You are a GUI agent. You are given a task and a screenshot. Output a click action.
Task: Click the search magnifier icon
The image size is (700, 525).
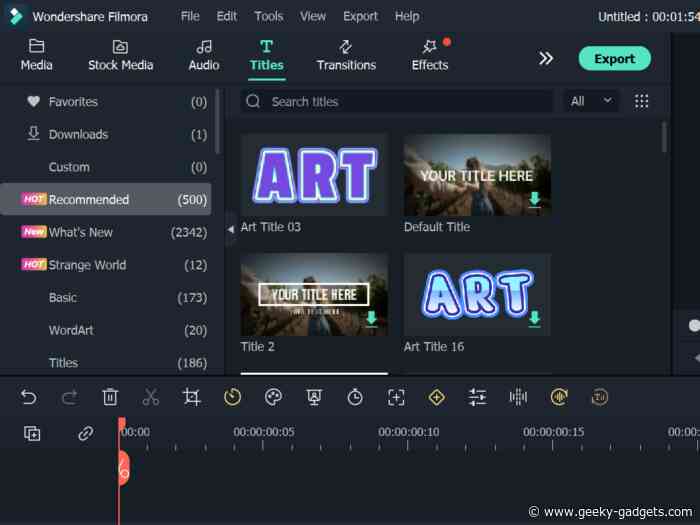[253, 101]
